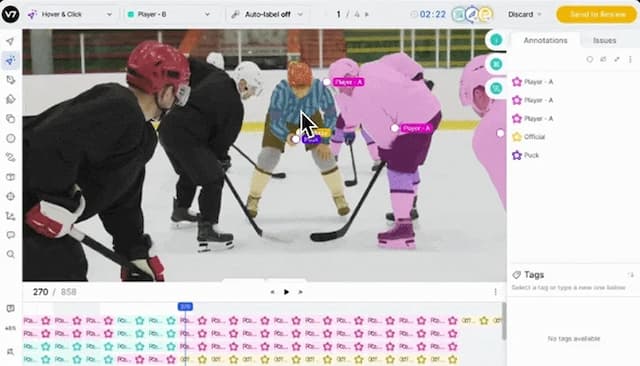This screenshot has width=640, height=366.
Task: Click the circle icon in Annotations panel header
Action: tap(589, 59)
